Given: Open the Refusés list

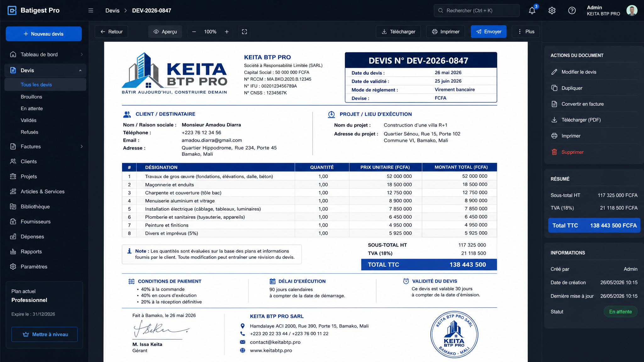Looking at the screenshot, I should pyautogui.click(x=30, y=132).
